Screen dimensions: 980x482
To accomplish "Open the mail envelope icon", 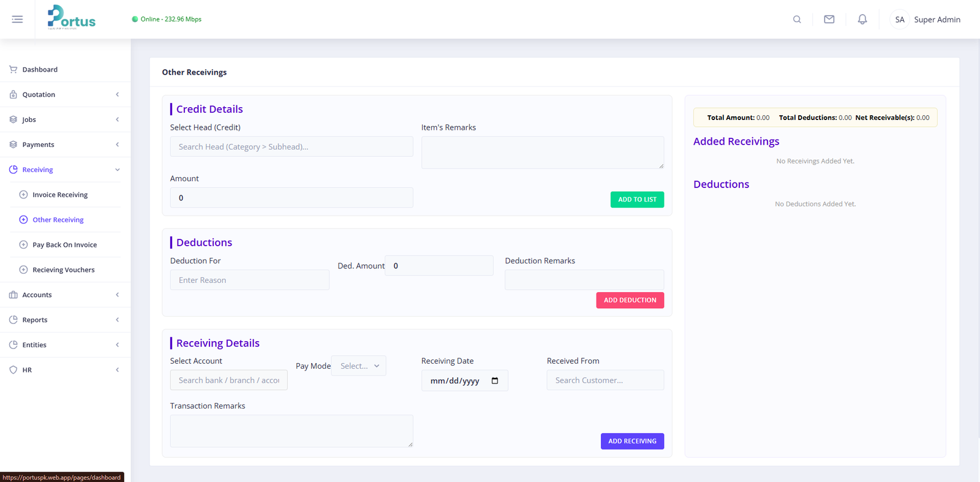I will (829, 20).
